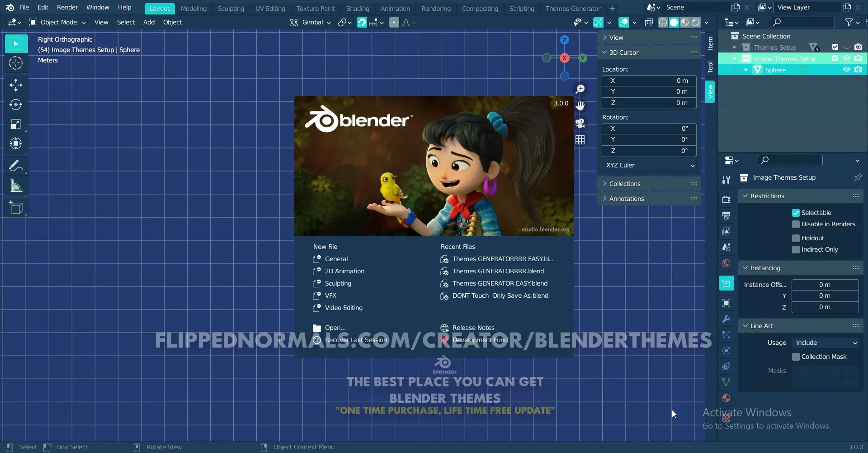
Task: Check Disable in Renders
Action: 796,224
